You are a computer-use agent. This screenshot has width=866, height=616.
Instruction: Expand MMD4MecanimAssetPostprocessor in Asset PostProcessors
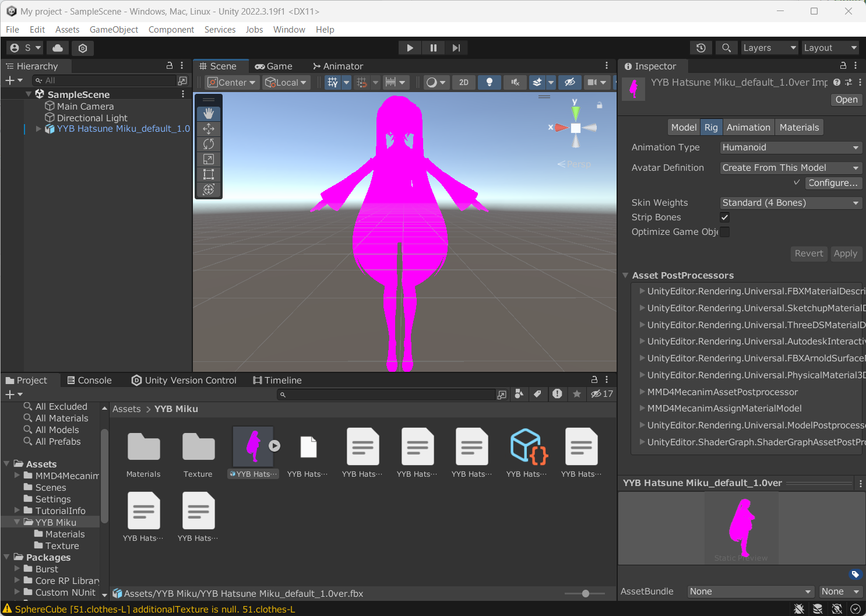(x=641, y=392)
